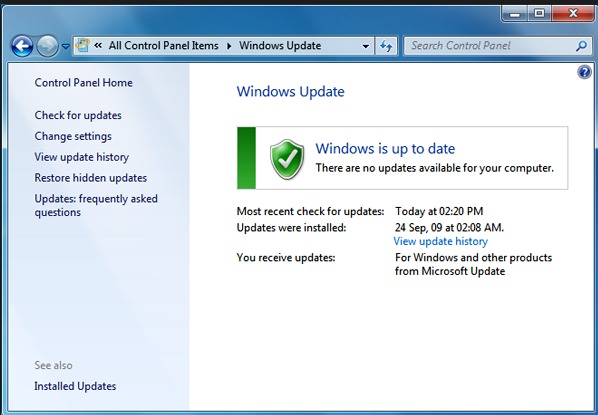
Task: Run Check for updates
Action: 78,115
